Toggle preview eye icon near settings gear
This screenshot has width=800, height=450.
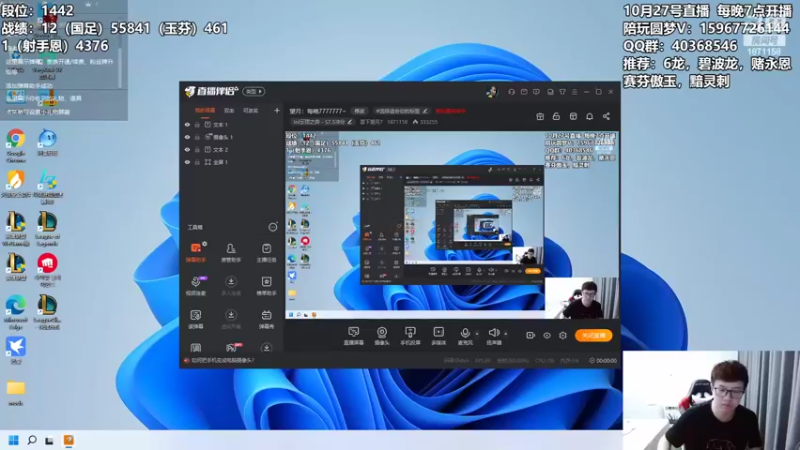point(546,335)
